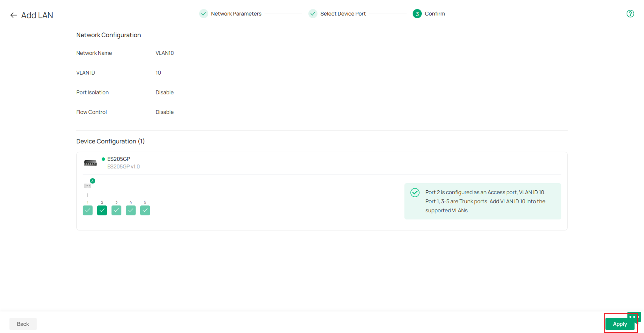Click the Flow Control Disable value

pos(165,112)
